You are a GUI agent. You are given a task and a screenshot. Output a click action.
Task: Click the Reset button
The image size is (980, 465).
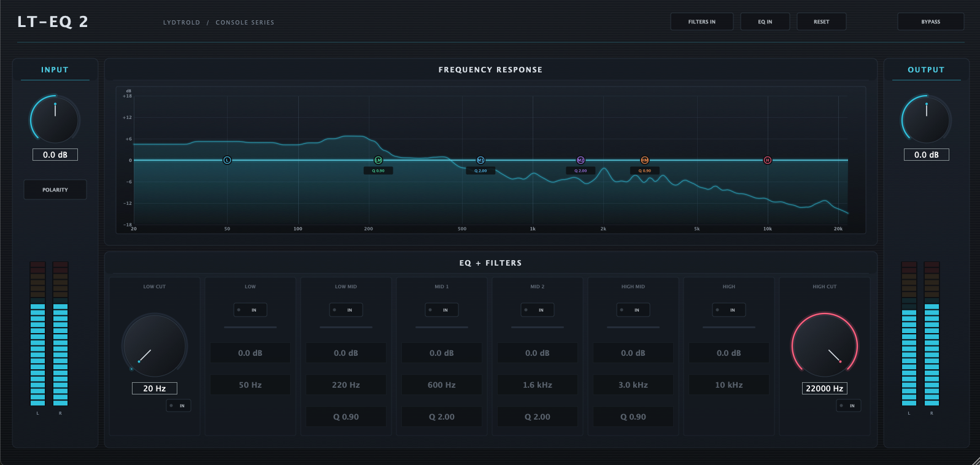[x=822, y=21]
